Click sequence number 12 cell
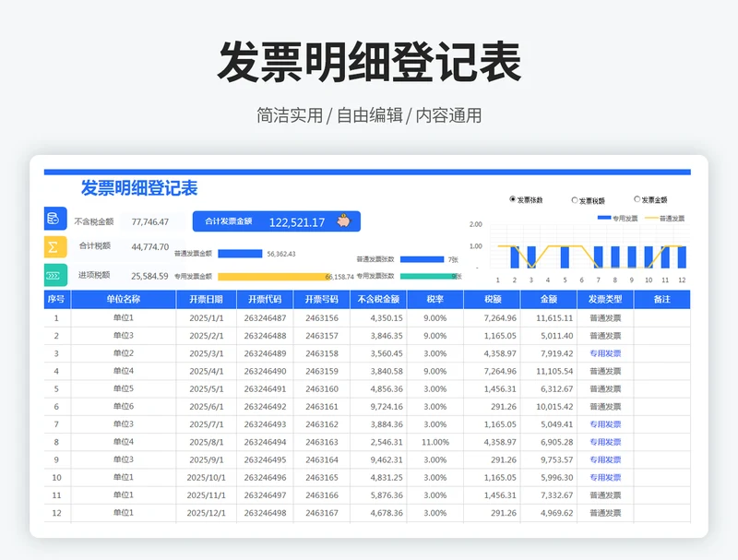Screen dimensions: 738x560 point(56,513)
